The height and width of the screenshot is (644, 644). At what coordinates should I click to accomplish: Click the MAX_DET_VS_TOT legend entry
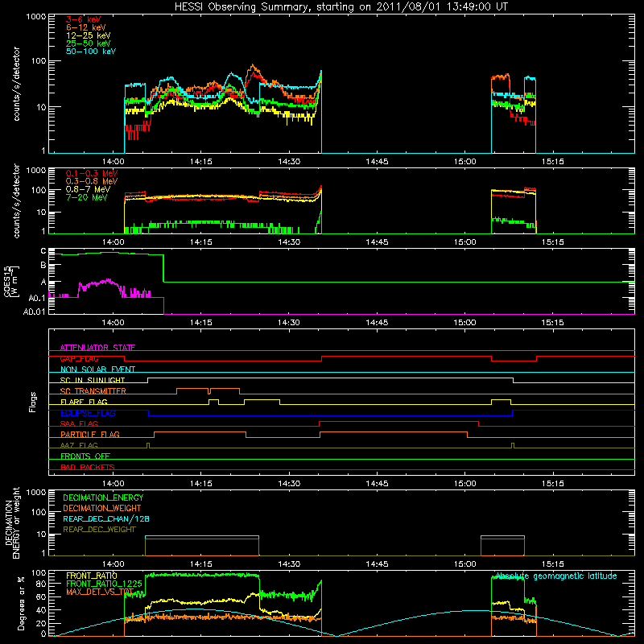coord(100,592)
